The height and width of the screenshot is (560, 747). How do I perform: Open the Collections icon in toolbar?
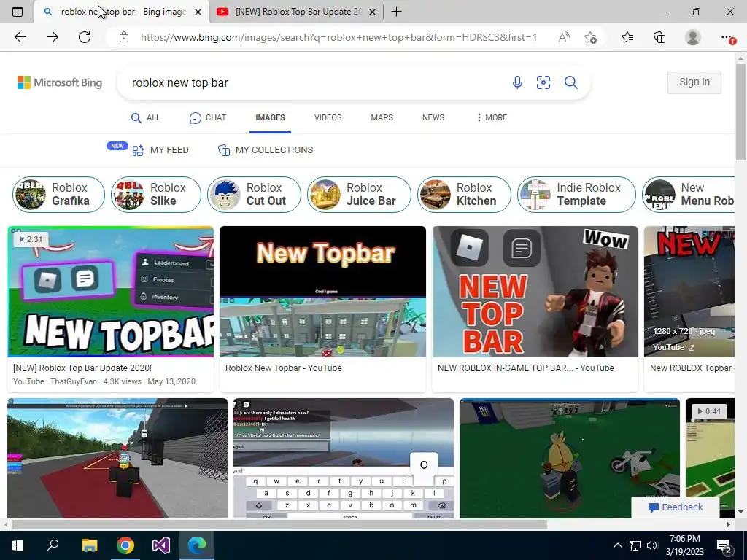[659, 37]
